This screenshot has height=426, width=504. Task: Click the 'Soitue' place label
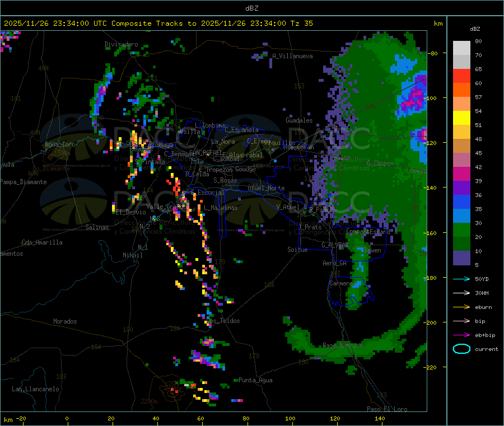tap(297, 250)
